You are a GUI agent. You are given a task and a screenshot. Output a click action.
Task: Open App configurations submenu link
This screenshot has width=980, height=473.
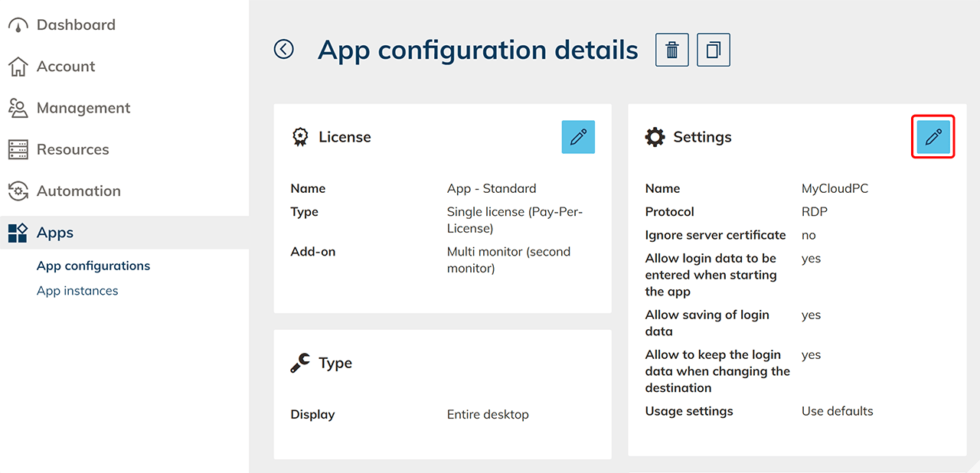point(93,266)
